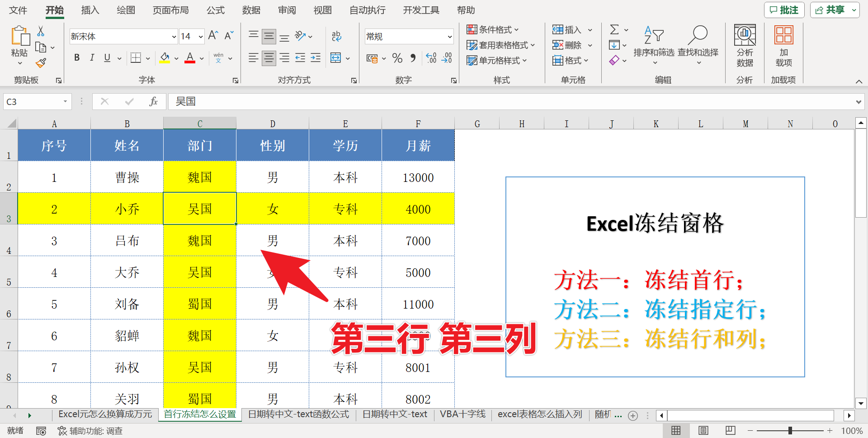Open sheet tab 日期转中文-text函数公式
Viewport: 868px width, 438px height.
[x=298, y=414]
